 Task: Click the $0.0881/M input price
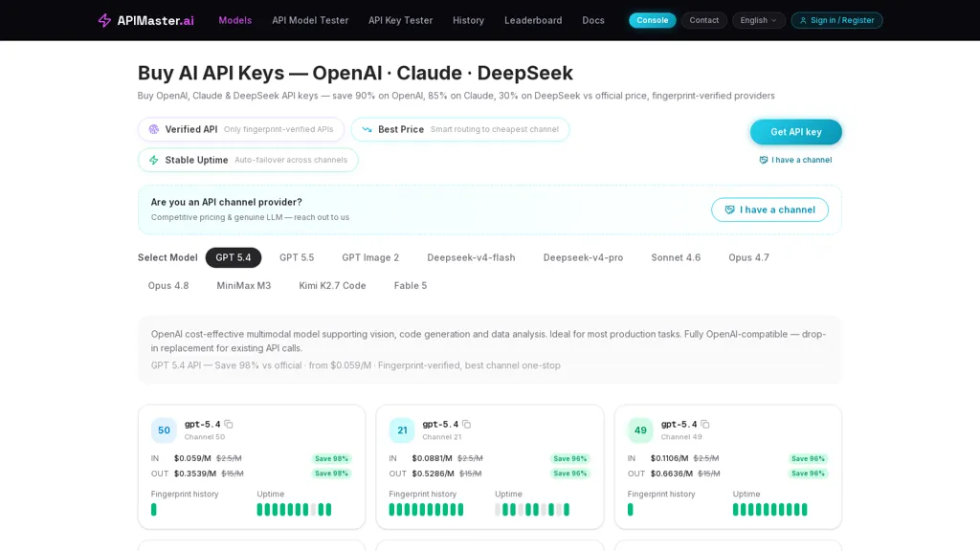432,458
